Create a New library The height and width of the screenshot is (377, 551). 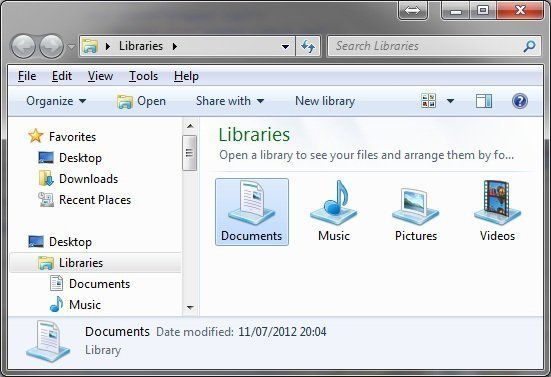pos(325,101)
